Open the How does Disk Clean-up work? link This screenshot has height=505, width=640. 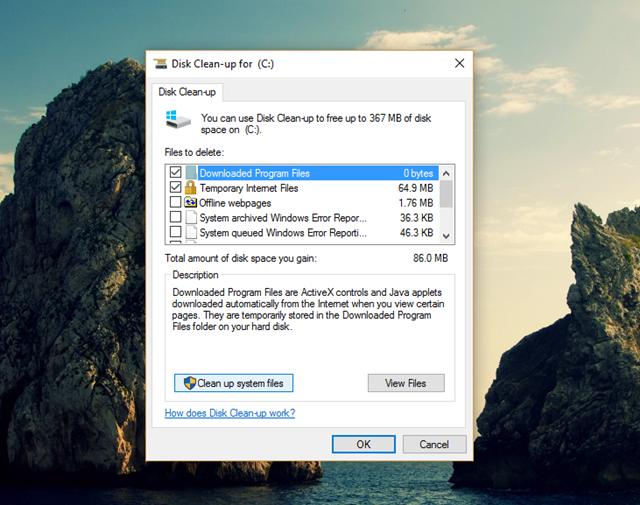point(230,413)
